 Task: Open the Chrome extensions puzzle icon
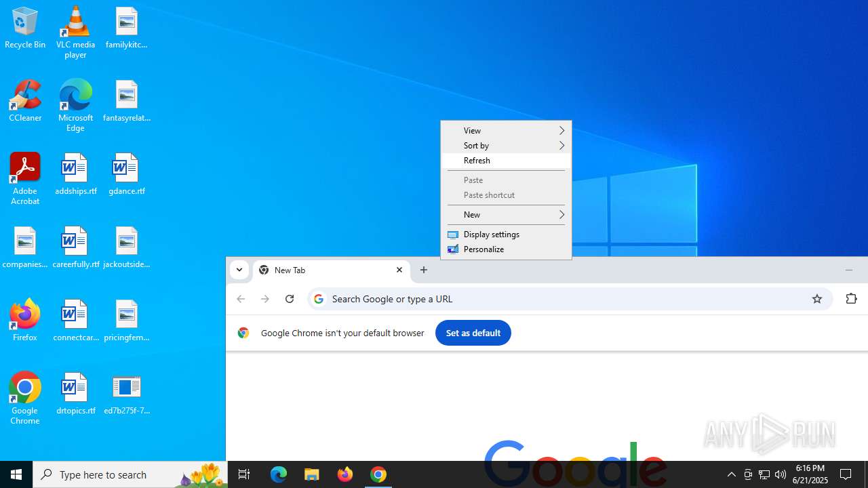852,299
